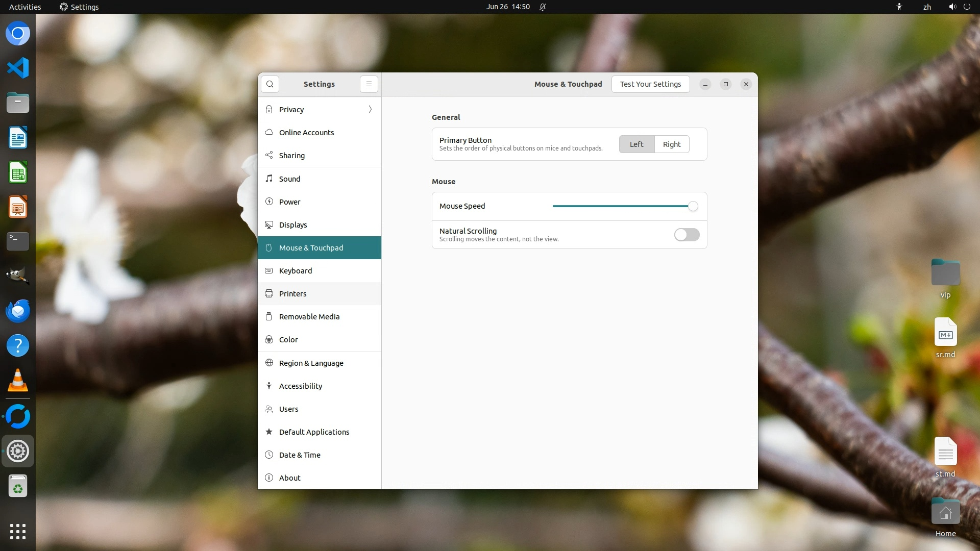Click the Test Your Settings button
The width and height of the screenshot is (980, 551).
pyautogui.click(x=650, y=84)
